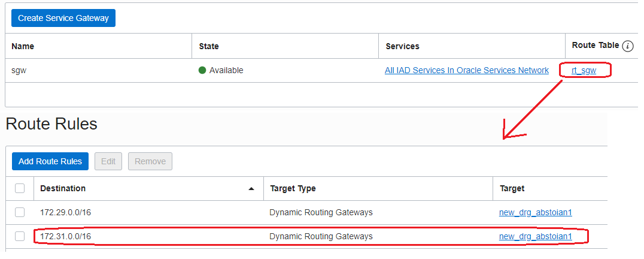Click the Route Table info icon
Viewport: 644px width, 259px height.
pyautogui.click(x=627, y=46)
